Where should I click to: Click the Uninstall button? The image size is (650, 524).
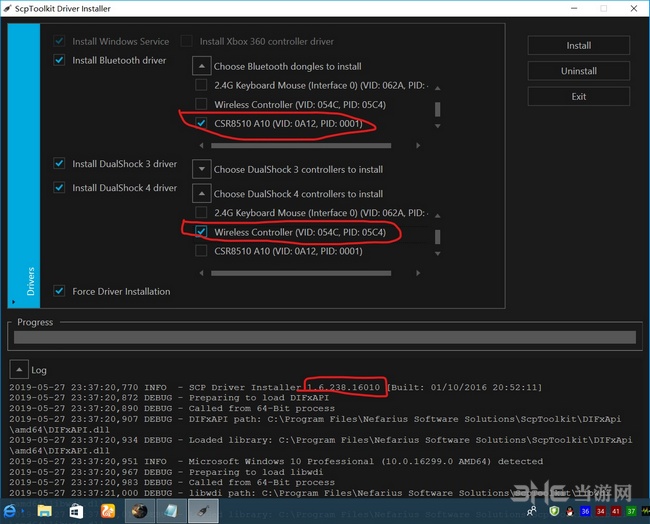[x=578, y=71]
